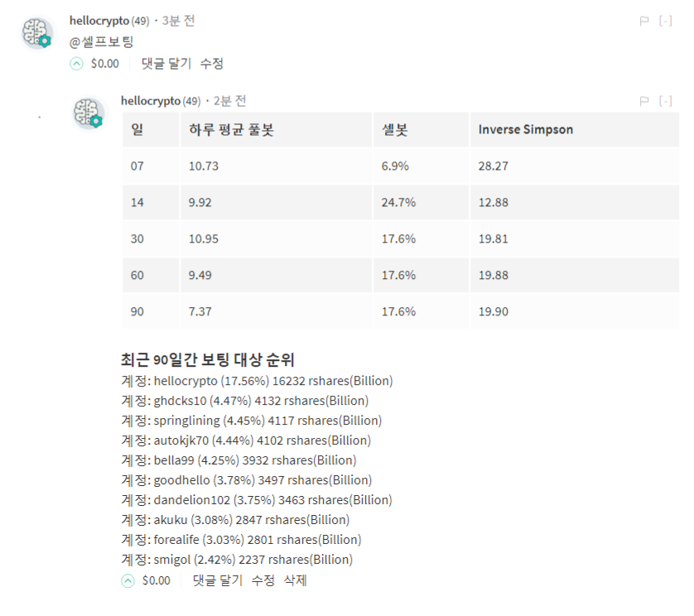Select table cell 12.88

pyautogui.click(x=575, y=203)
